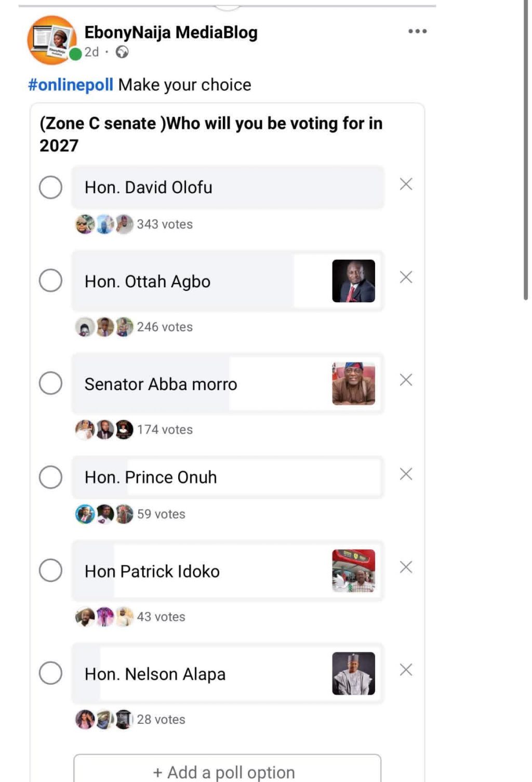Choose the Senator Abba morro radio button
This screenshot has width=532, height=782.
click(50, 383)
